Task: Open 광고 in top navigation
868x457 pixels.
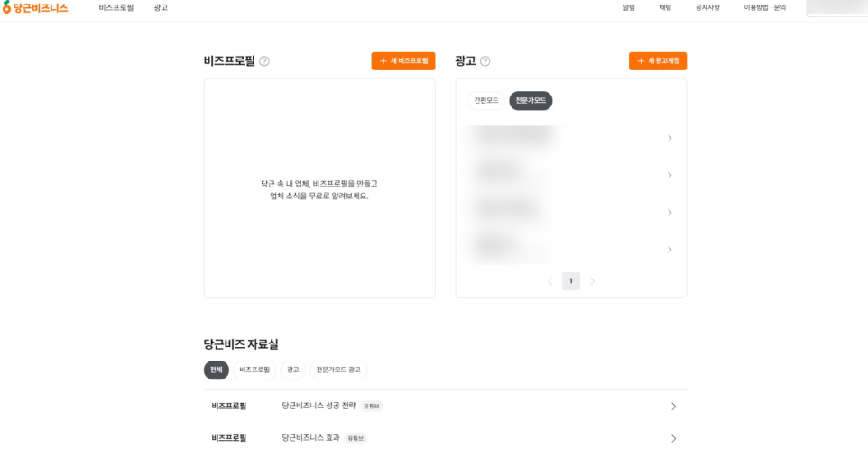Action: pyautogui.click(x=161, y=8)
